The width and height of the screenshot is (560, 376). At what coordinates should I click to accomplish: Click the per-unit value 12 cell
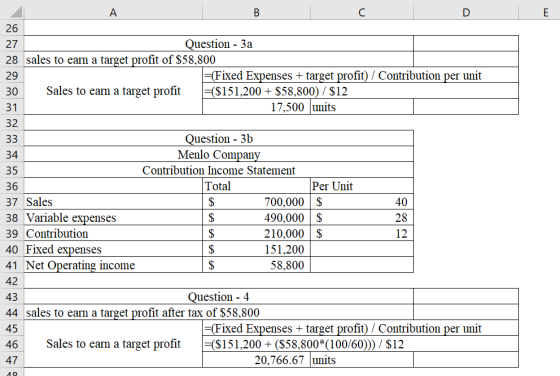[x=362, y=234]
